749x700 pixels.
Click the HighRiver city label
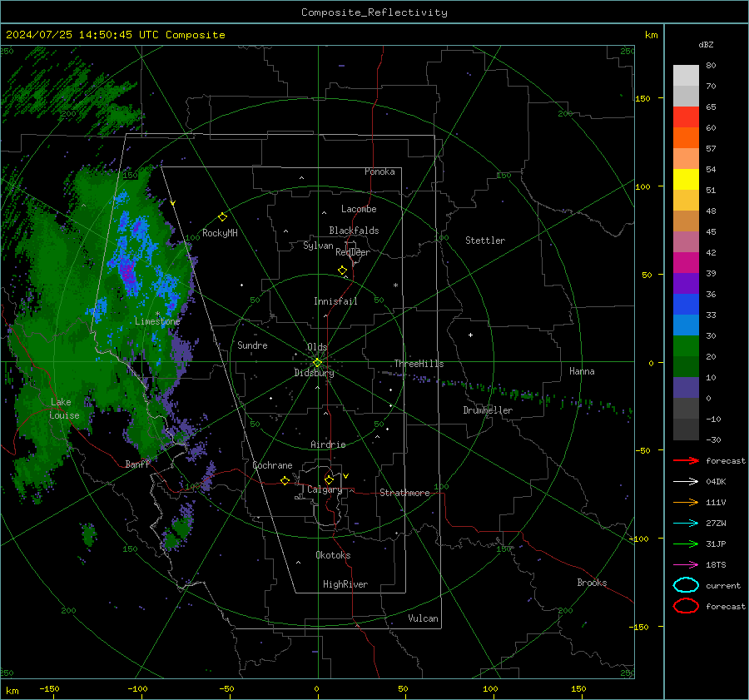pyautogui.click(x=345, y=584)
